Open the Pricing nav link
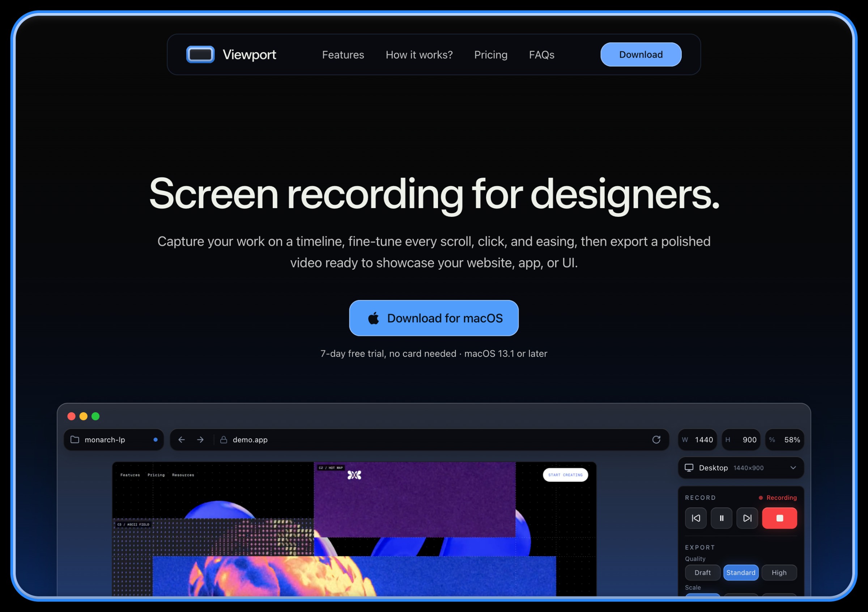 (x=491, y=55)
